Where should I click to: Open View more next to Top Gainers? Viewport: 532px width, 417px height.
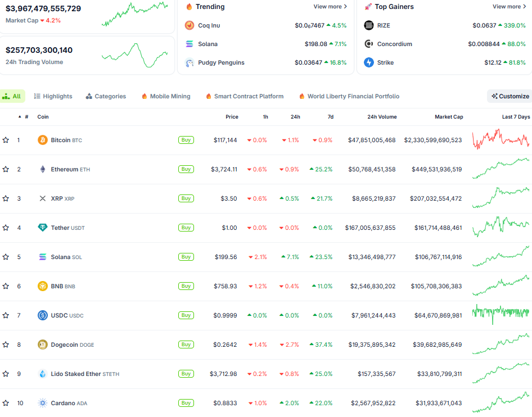(509, 6)
